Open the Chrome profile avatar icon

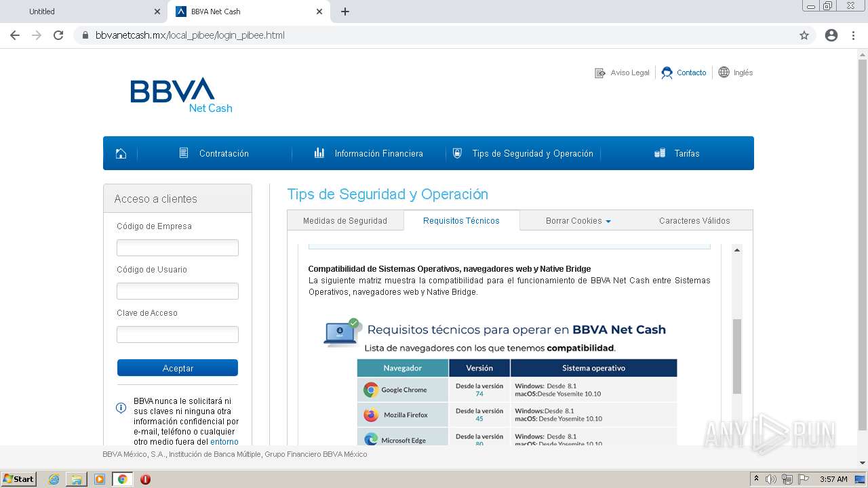point(831,35)
